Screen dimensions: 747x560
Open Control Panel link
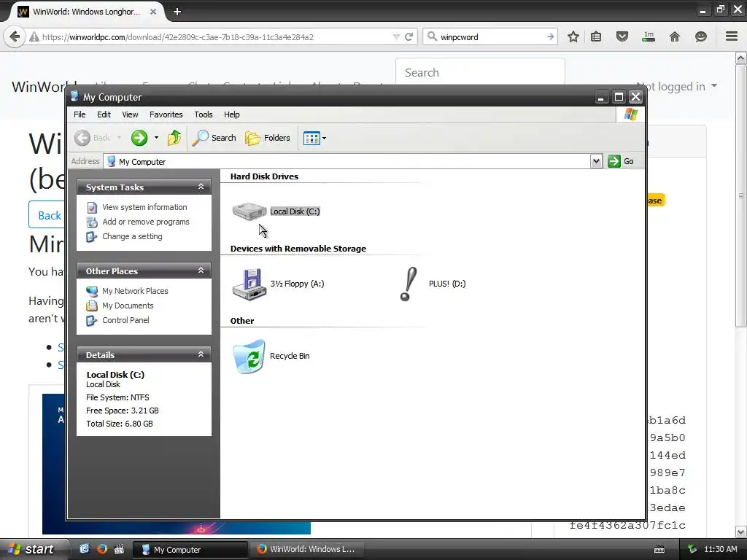point(125,320)
